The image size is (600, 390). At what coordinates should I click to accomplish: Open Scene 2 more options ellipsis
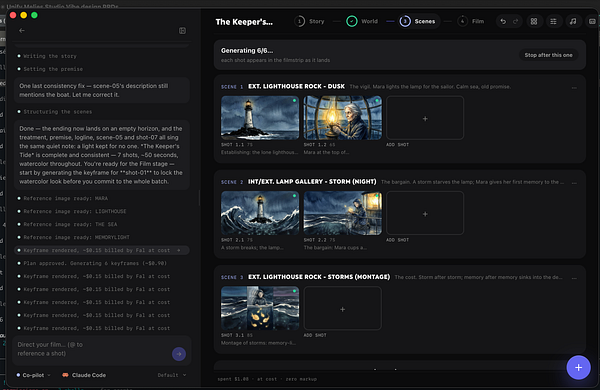pyautogui.click(x=574, y=183)
